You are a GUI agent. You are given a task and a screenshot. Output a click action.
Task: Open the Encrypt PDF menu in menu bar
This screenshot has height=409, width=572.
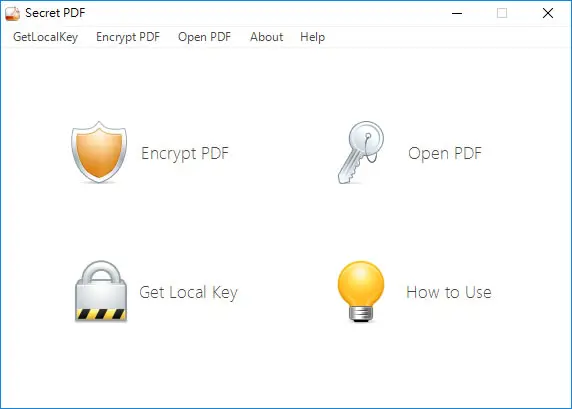128,37
